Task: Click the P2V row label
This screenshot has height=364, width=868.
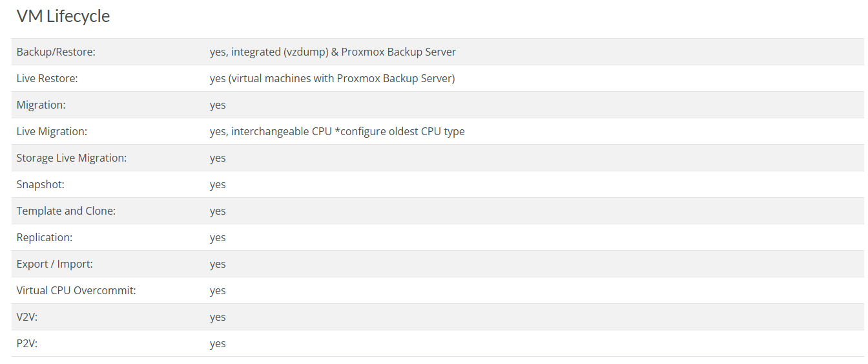Action: coord(27,343)
